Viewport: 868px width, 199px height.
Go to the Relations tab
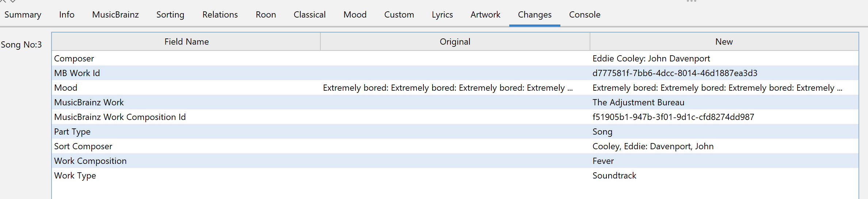coord(220,15)
